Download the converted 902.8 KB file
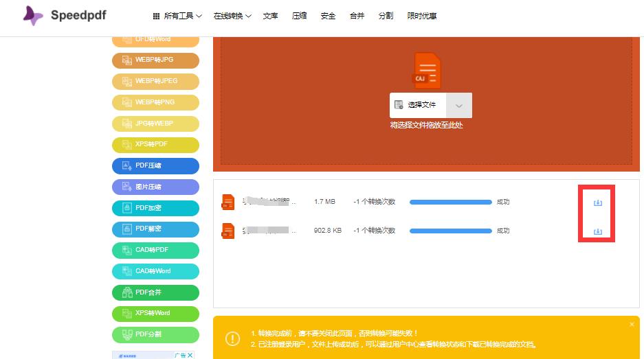Image resolution: width=644 pixels, height=359 pixels. point(597,231)
